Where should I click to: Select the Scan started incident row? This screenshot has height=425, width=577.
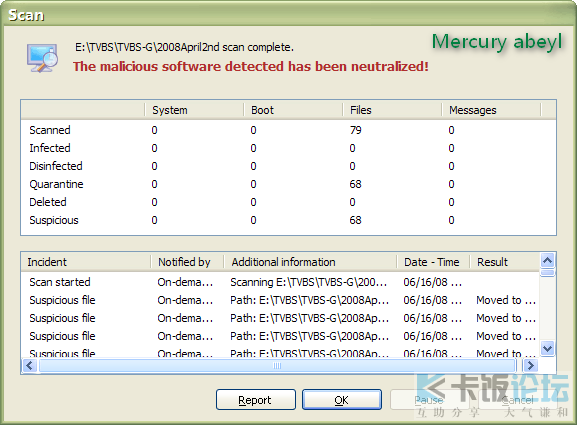pyautogui.click(x=280, y=282)
